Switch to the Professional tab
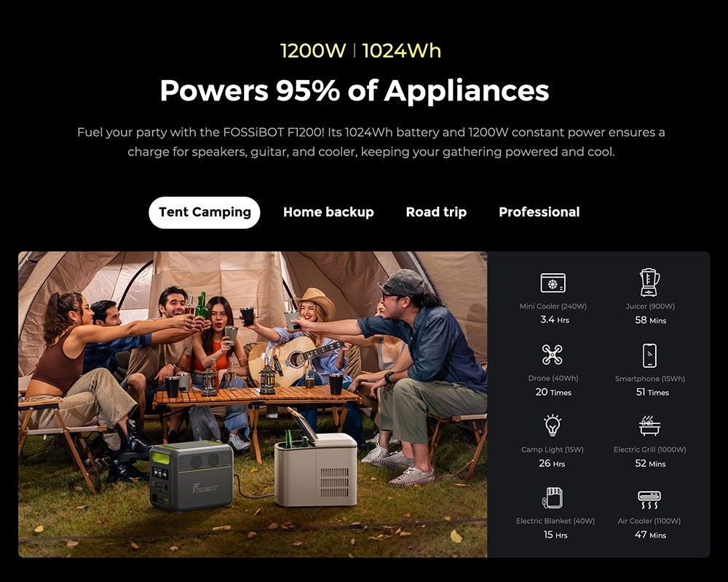The width and height of the screenshot is (728, 582). point(539,212)
